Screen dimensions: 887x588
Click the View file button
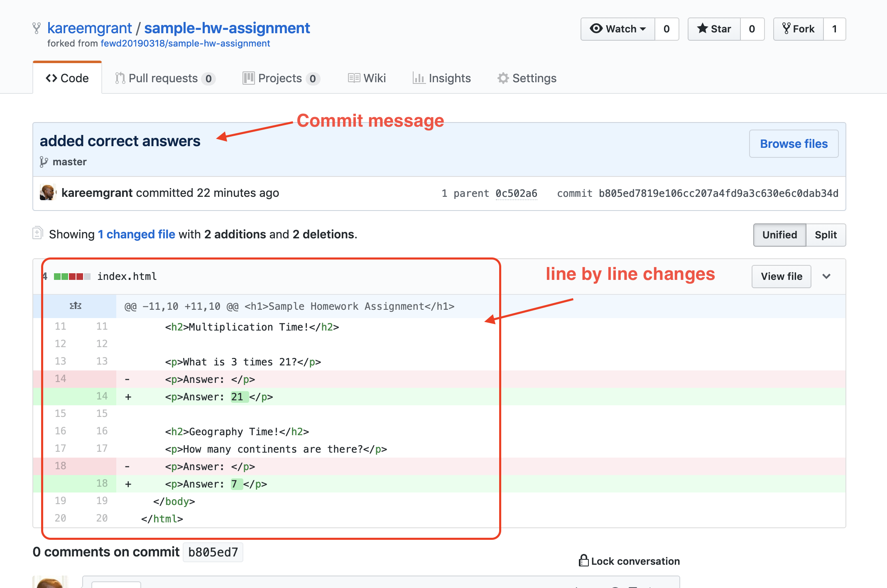[781, 277]
